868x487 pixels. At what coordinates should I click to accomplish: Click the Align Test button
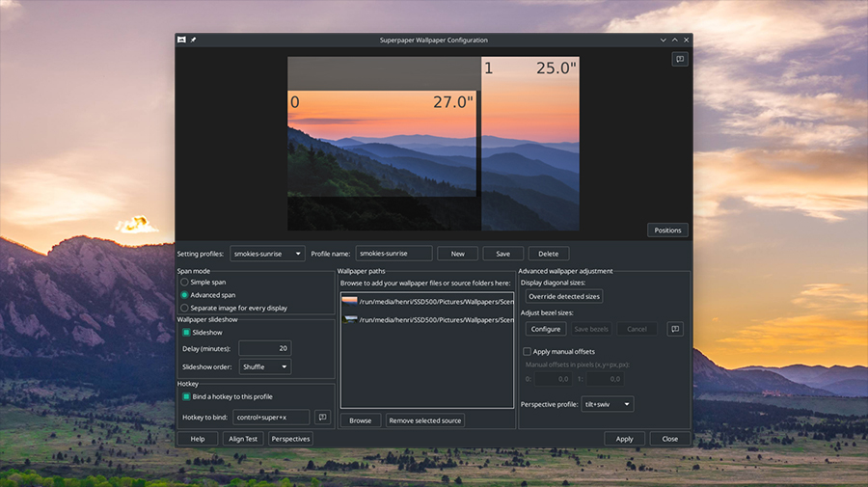coord(243,438)
